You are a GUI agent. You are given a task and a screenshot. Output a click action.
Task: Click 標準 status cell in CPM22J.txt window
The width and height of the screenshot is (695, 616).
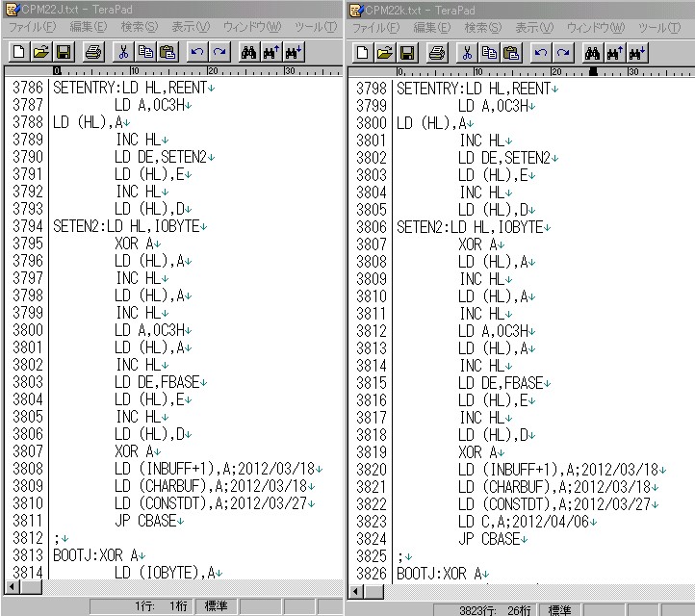(x=216, y=605)
